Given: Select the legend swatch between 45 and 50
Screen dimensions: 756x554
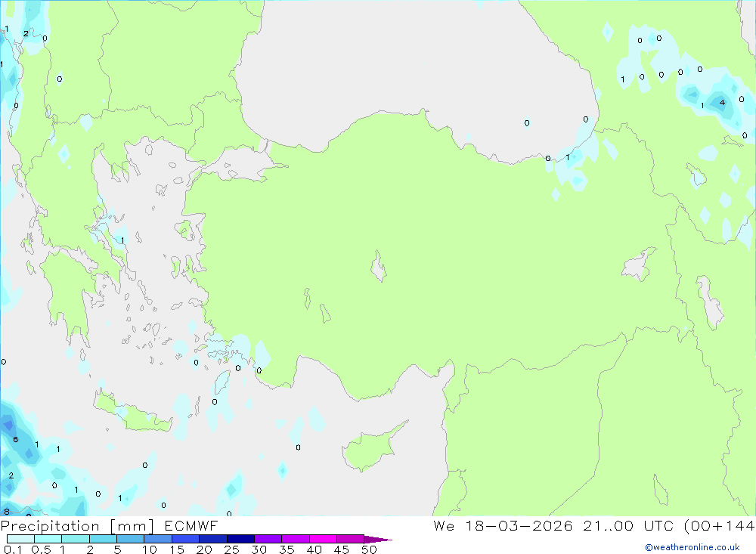Looking at the screenshot, I should point(351,539).
